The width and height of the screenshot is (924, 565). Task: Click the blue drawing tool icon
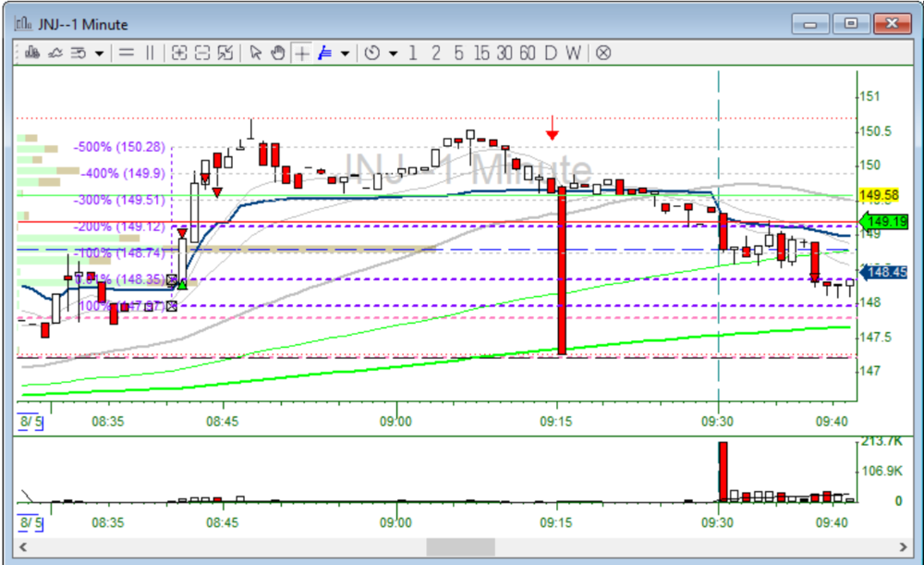point(324,53)
